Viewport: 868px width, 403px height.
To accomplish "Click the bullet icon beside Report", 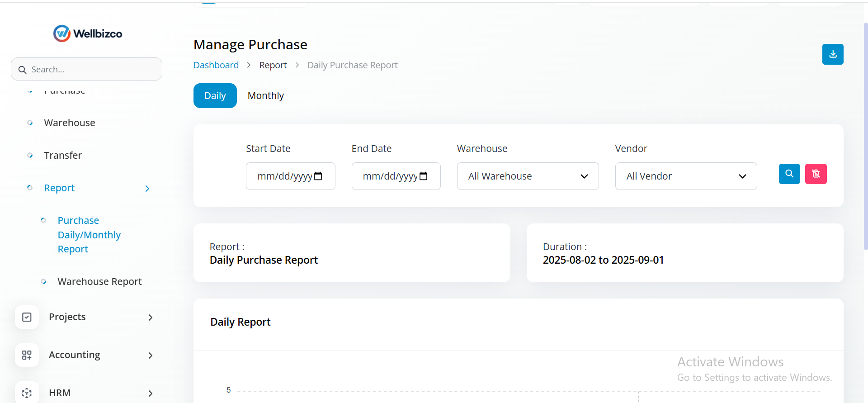I will pyautogui.click(x=30, y=188).
